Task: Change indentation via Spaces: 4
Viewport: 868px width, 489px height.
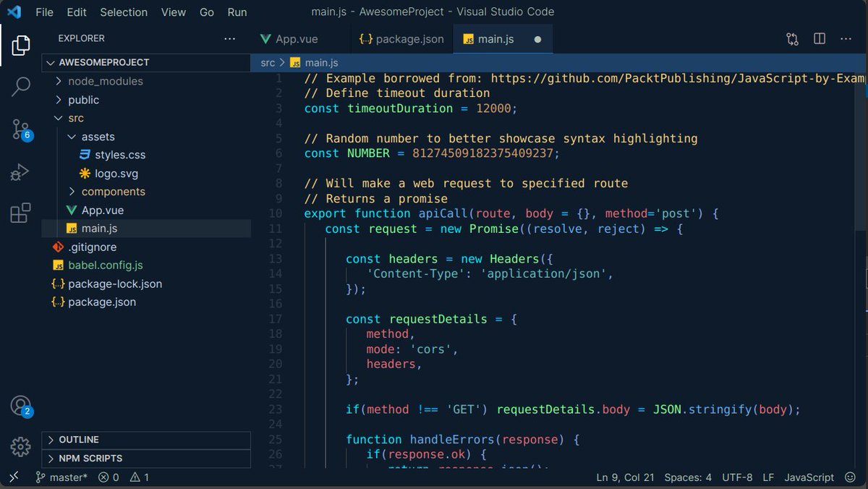Action: (688, 477)
